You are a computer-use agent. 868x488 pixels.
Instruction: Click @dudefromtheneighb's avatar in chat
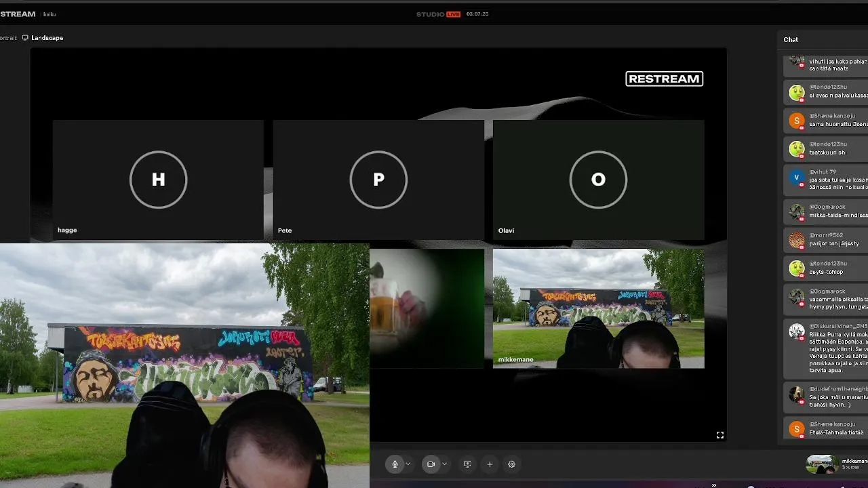[x=797, y=394]
